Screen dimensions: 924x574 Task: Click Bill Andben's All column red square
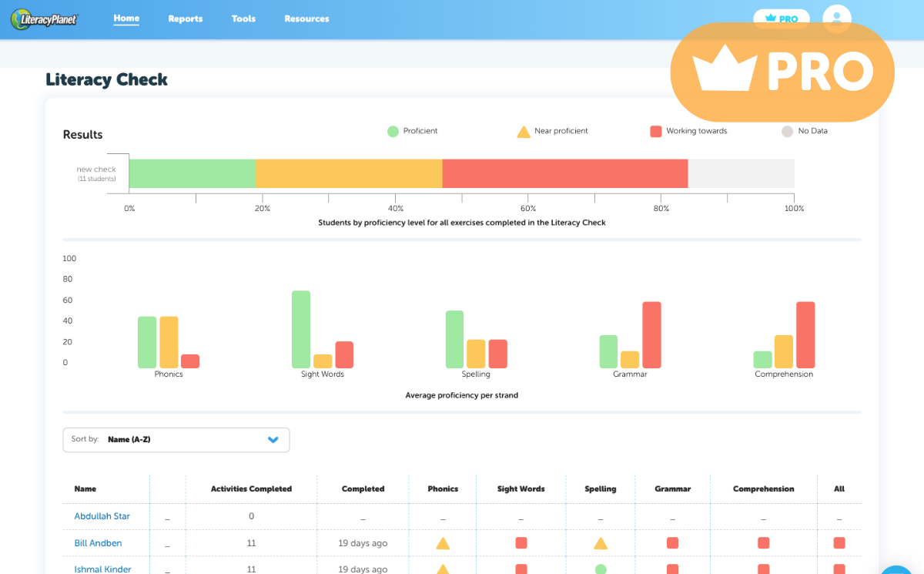(839, 543)
